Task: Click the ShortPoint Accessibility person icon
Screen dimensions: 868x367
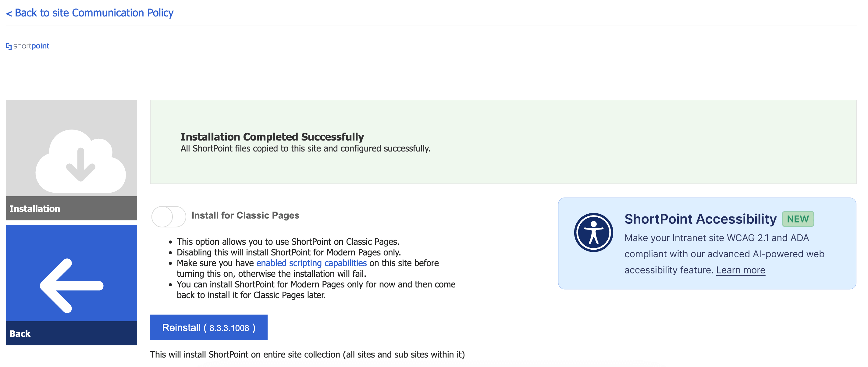Action: (593, 232)
